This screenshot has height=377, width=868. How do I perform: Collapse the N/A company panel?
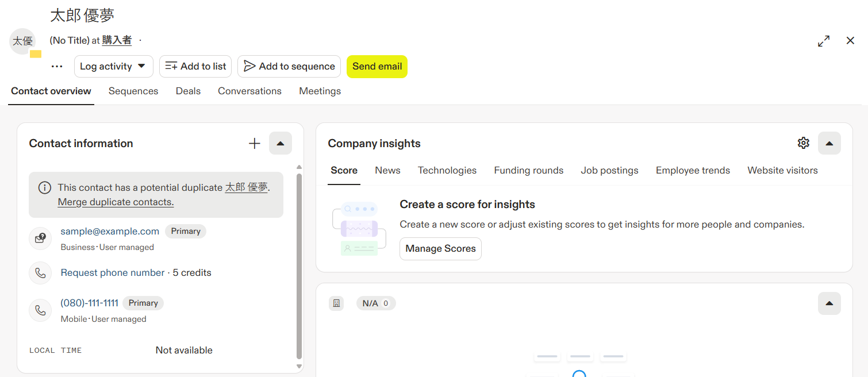[829, 303]
